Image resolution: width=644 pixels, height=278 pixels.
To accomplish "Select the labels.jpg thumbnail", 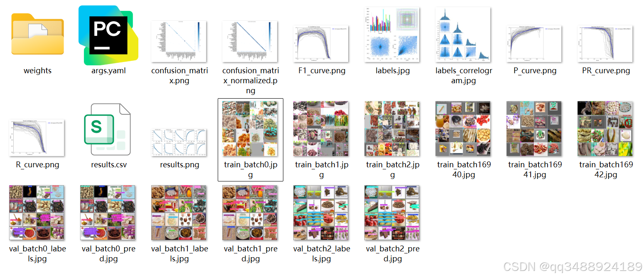I will 392,35.
